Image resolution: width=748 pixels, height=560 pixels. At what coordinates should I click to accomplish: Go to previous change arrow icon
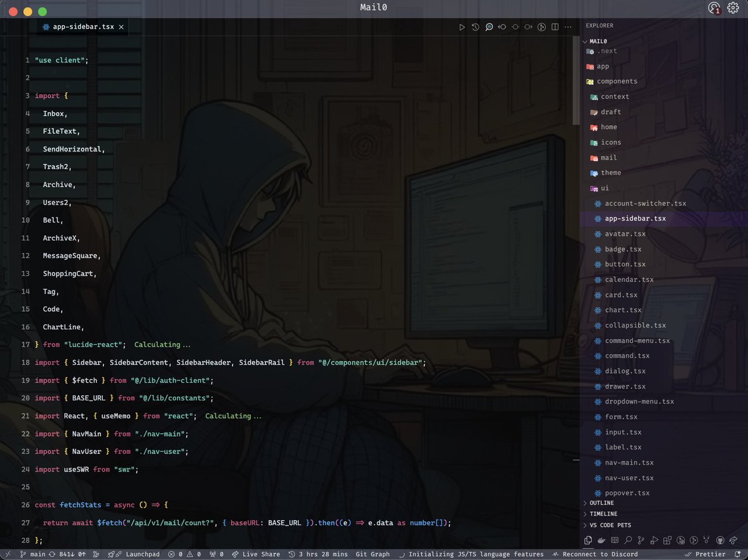coord(502,27)
